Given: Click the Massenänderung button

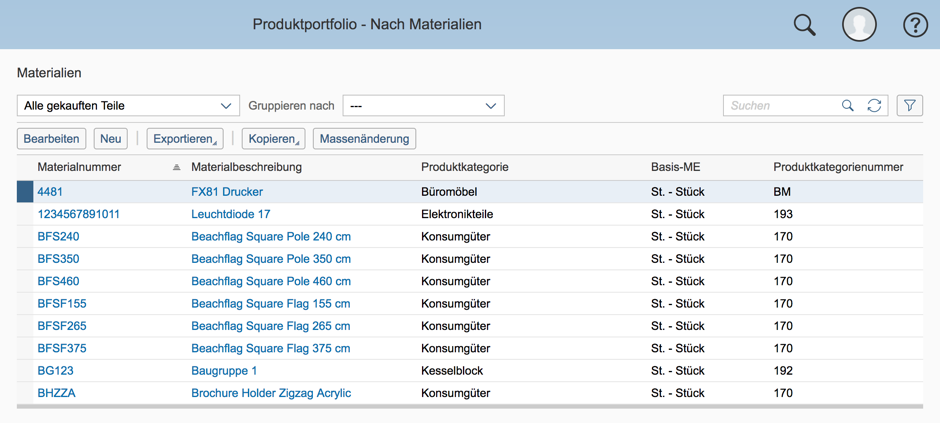Looking at the screenshot, I should (364, 139).
